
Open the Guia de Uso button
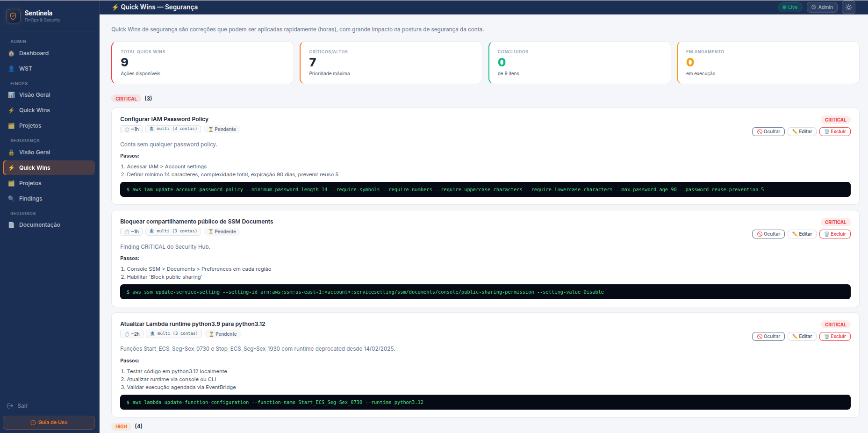(49, 423)
